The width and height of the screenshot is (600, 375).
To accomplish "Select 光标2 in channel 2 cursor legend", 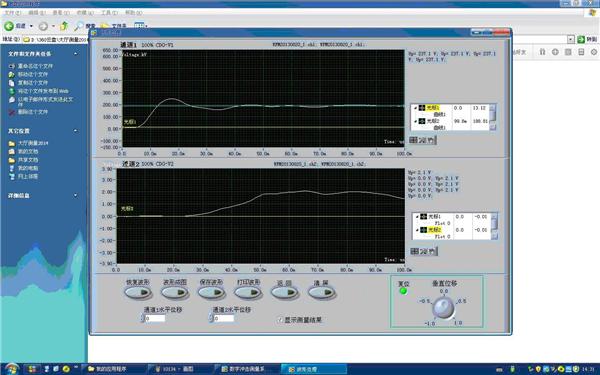I will pyautogui.click(x=434, y=230).
